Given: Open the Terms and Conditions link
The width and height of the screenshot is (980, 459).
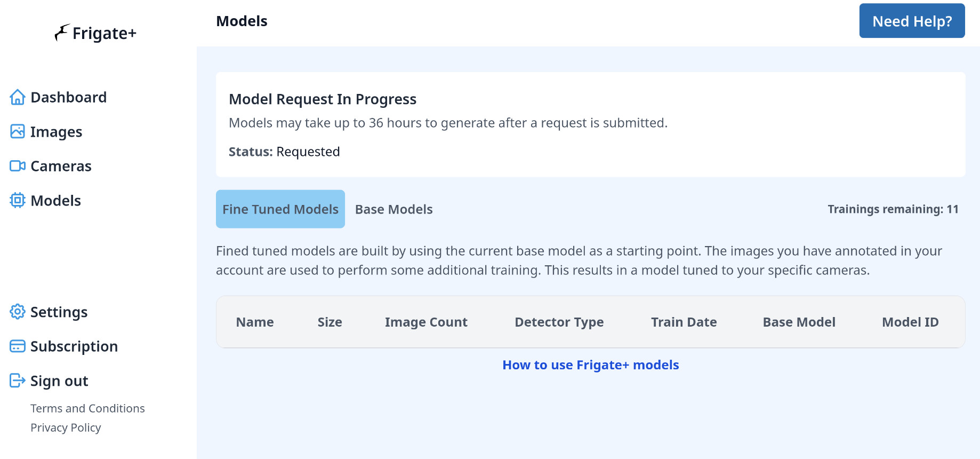Looking at the screenshot, I should pos(87,408).
